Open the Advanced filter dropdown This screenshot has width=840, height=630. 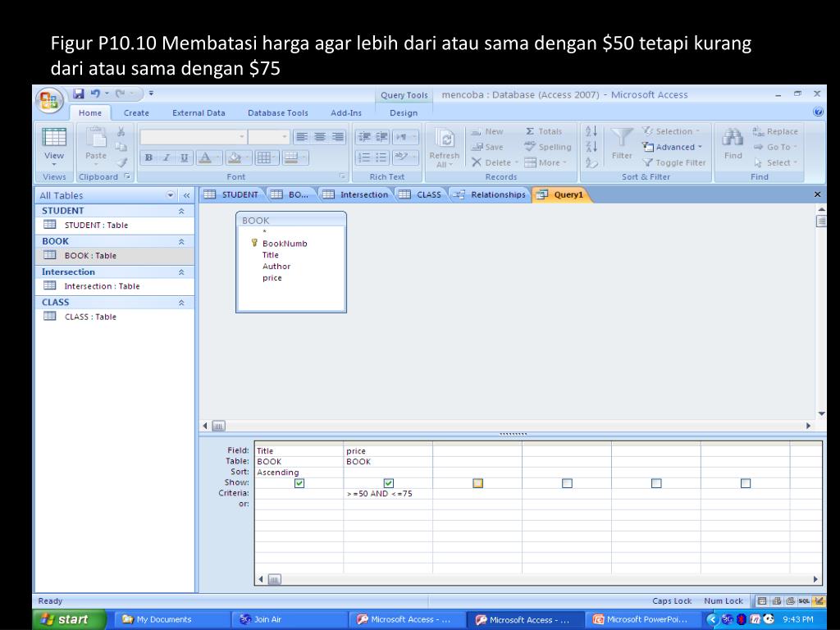click(x=673, y=147)
